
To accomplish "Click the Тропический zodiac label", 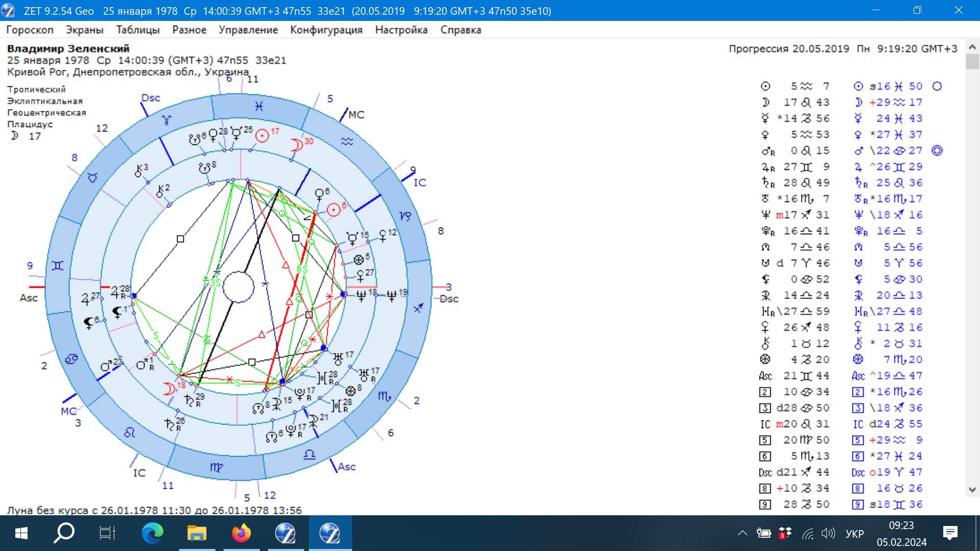I will [36, 89].
